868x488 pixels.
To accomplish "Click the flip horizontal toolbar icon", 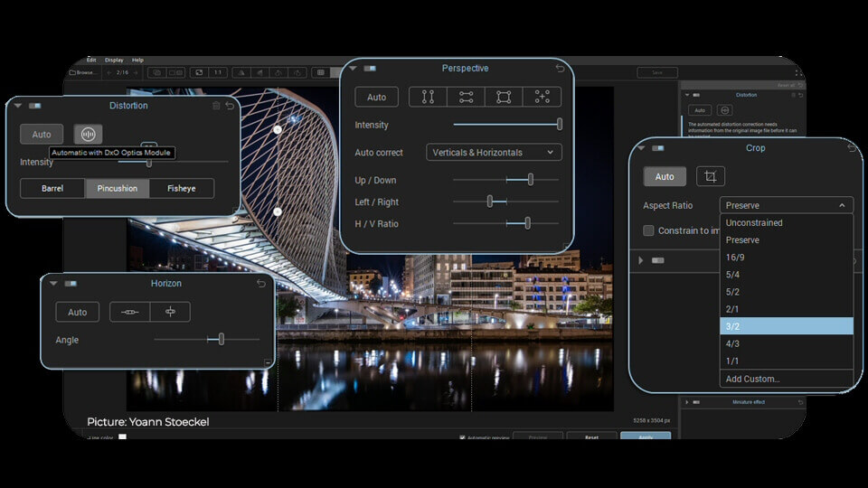I will (241, 72).
